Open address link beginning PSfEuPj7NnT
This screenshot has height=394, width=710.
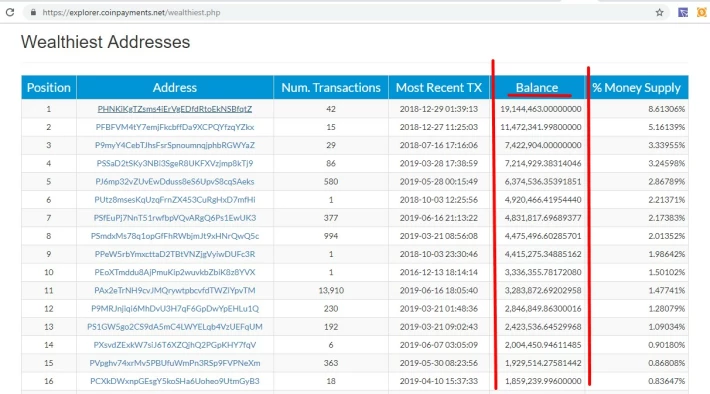click(x=175, y=218)
